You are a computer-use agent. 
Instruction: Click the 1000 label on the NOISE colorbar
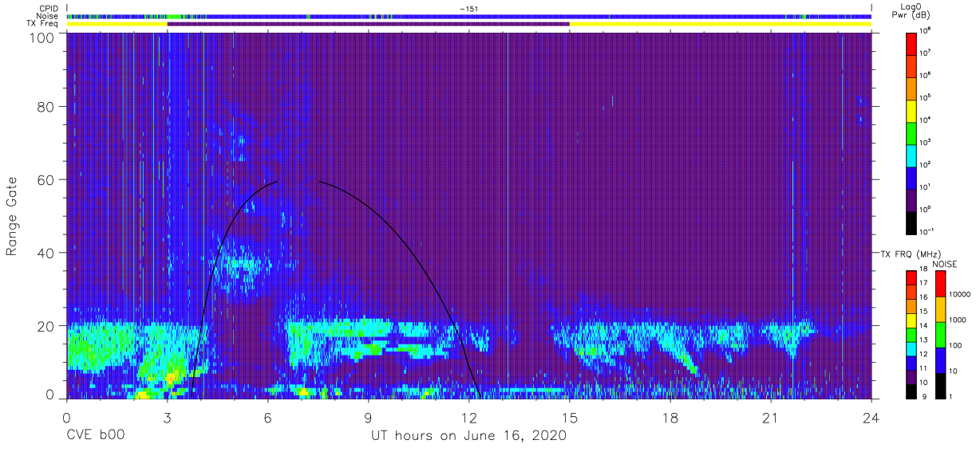(958, 319)
